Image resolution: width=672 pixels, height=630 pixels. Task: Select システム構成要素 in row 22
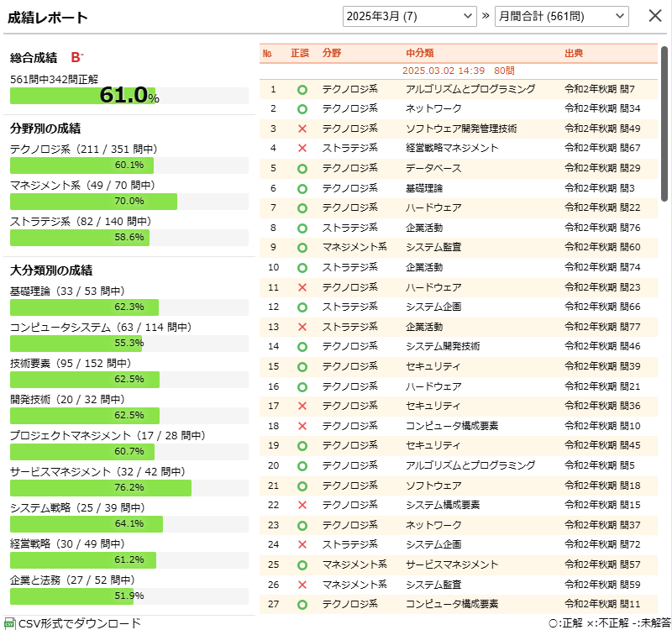tap(443, 505)
